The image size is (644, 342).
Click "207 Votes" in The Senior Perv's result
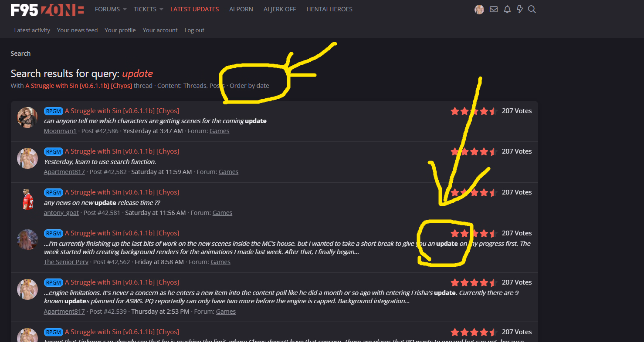pos(517,233)
